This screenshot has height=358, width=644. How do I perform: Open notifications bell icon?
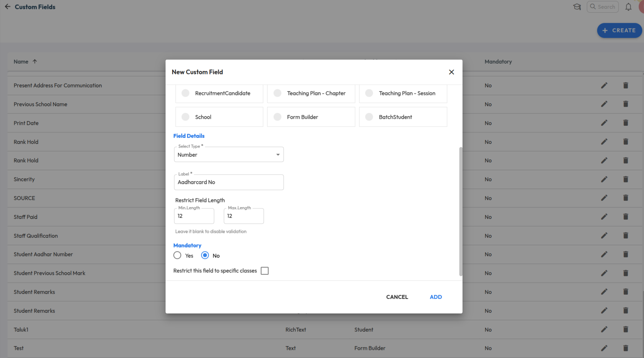628,7
